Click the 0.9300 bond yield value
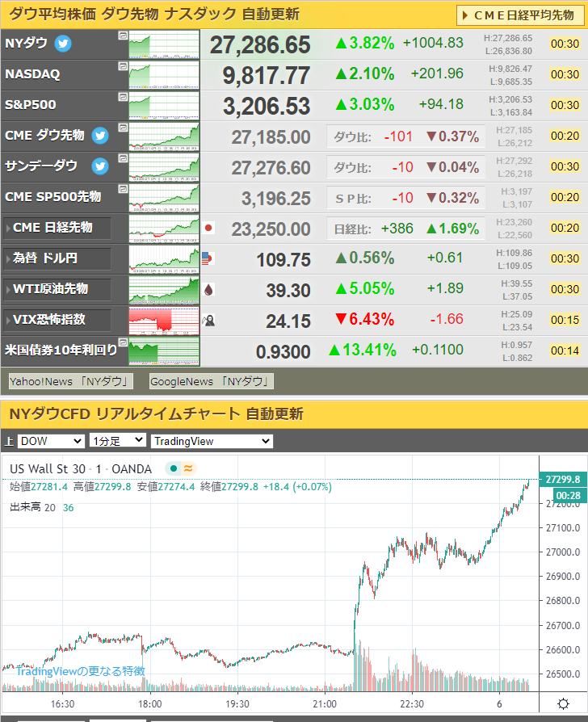 283,352
